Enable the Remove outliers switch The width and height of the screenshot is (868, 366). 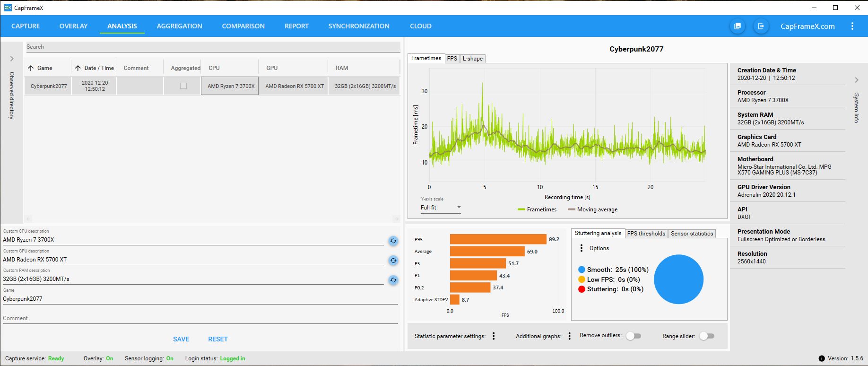click(x=634, y=336)
